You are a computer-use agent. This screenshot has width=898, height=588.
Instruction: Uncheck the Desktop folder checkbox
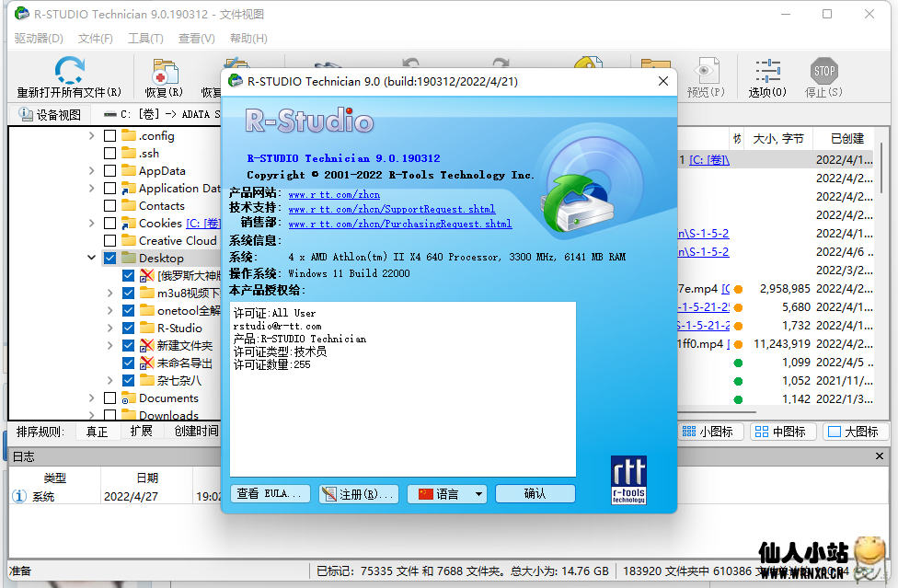click(x=110, y=259)
